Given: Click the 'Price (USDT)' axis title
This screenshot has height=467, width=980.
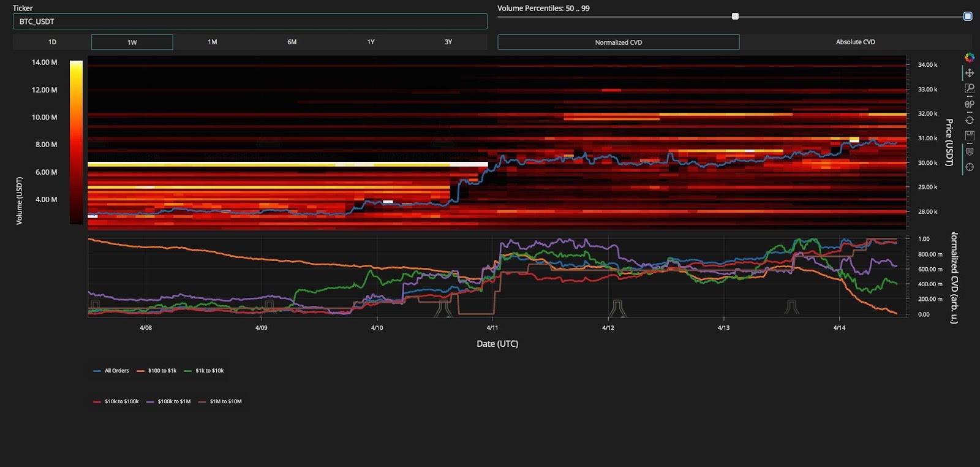Looking at the screenshot, I should [949, 143].
